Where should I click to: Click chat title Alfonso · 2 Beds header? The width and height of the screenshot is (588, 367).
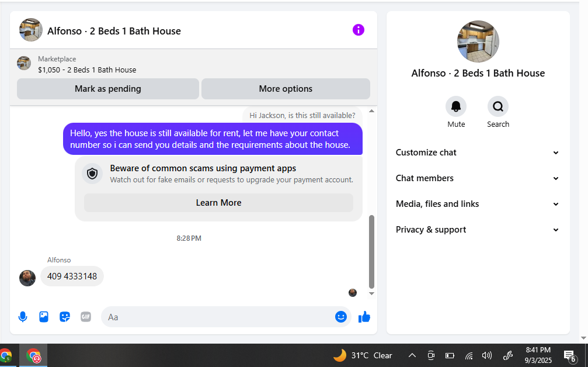pyautogui.click(x=114, y=31)
